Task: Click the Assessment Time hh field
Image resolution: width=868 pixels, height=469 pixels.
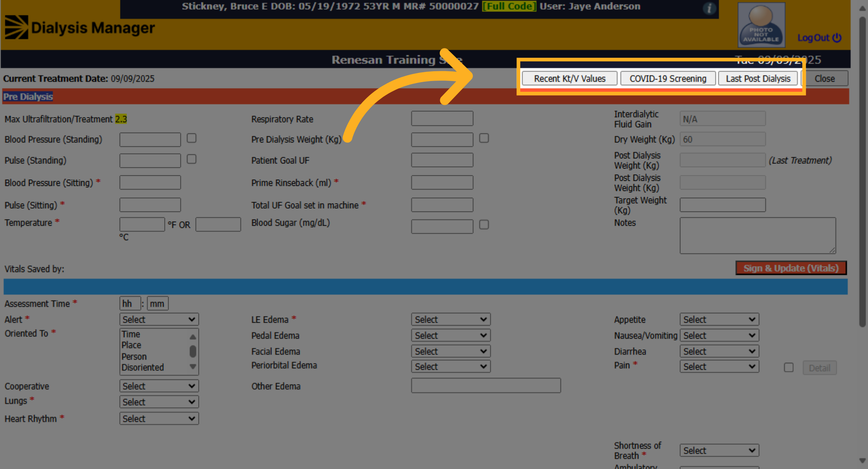Action: [130, 303]
